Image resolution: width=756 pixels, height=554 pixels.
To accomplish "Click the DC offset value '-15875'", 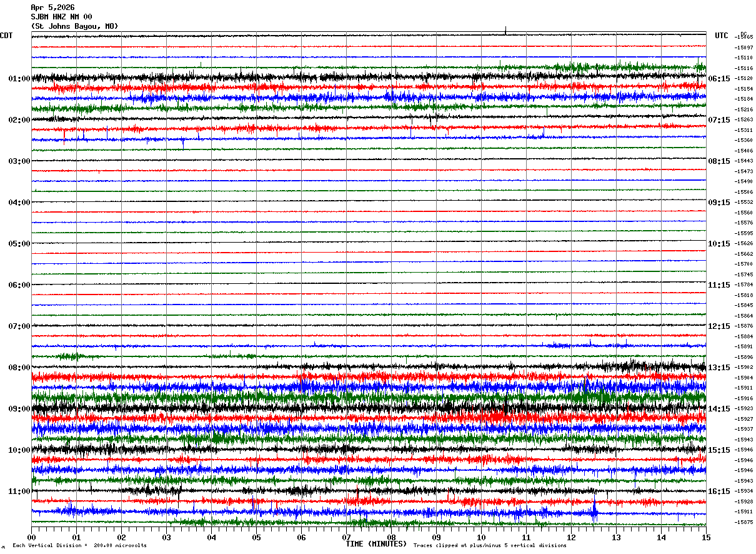I will coord(744,522).
